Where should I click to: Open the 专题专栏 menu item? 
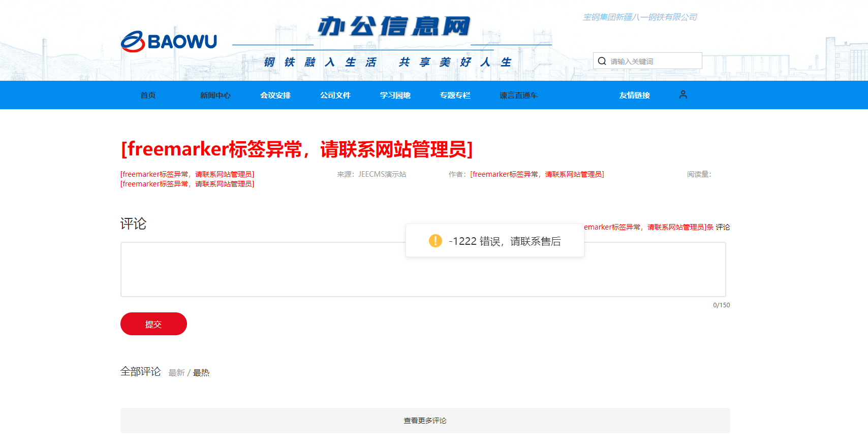coord(455,95)
